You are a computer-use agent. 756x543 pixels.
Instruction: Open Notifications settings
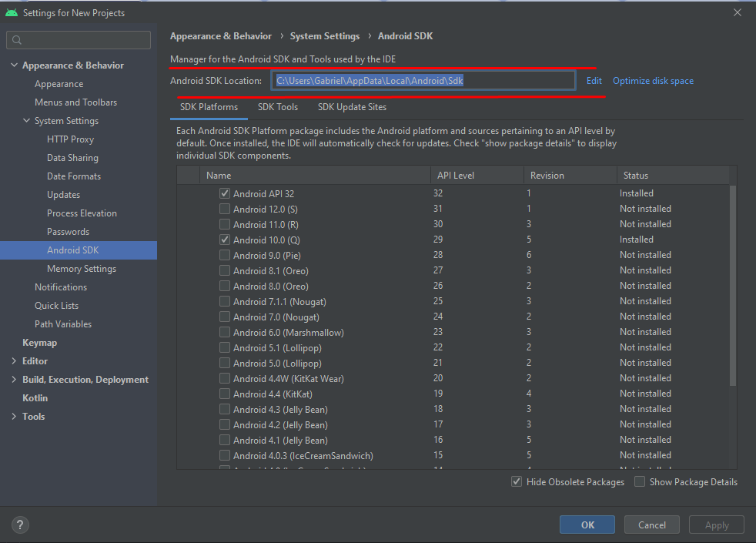click(61, 287)
